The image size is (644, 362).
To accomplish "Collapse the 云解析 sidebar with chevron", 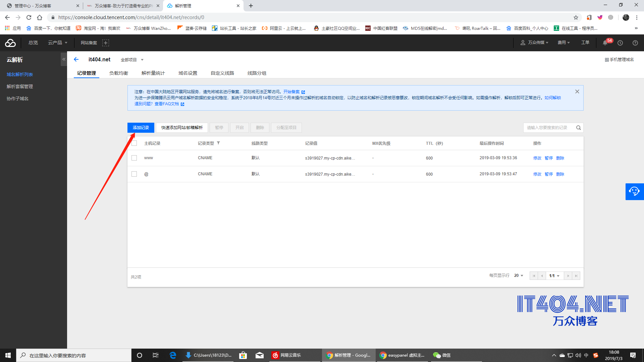I will (64, 59).
